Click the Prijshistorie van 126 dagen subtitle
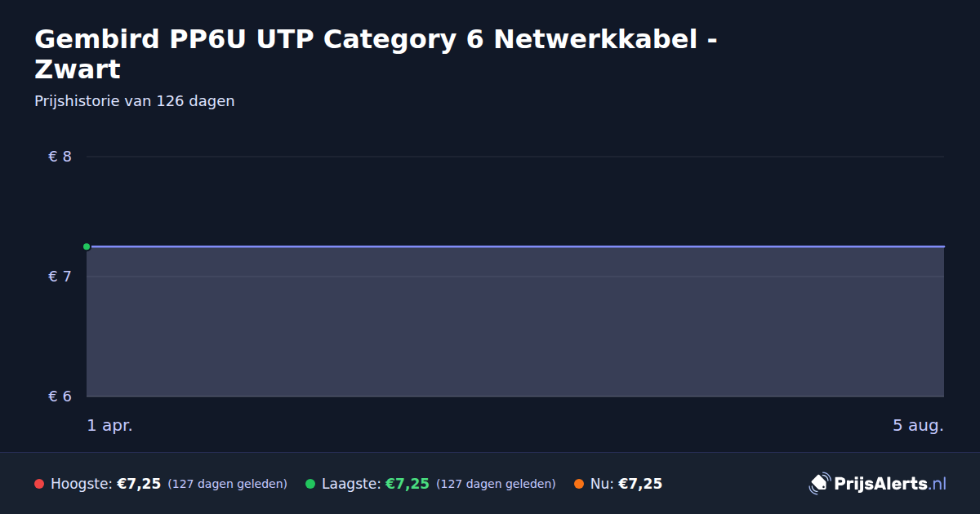The height and width of the screenshot is (514, 980). [x=135, y=101]
